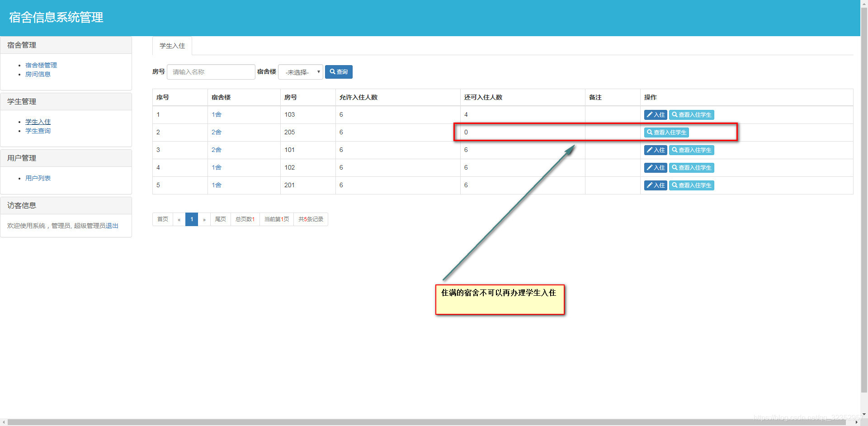Open 房间信息 in the sidebar

point(38,74)
